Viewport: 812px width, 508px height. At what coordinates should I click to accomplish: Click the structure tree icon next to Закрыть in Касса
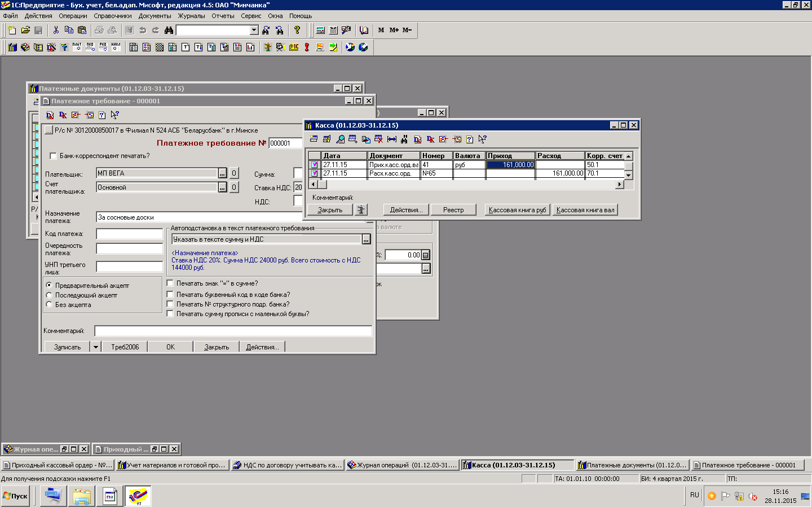pyautogui.click(x=361, y=209)
